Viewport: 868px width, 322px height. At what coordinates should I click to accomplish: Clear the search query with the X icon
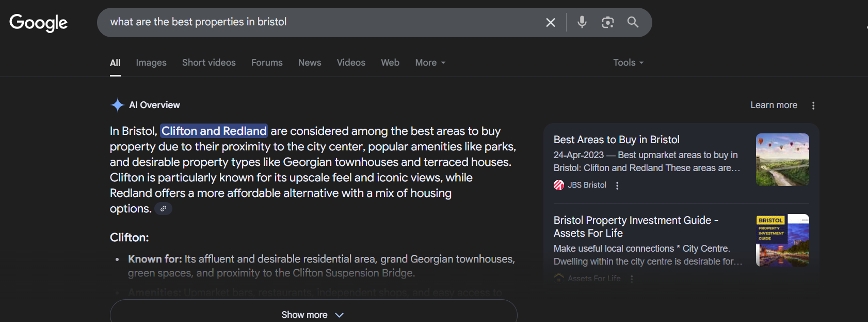(x=551, y=22)
